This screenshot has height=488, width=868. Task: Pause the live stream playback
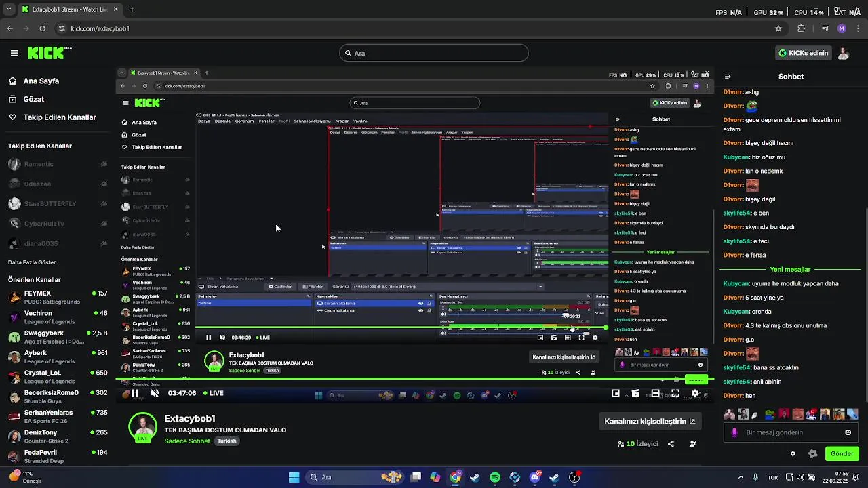click(135, 393)
